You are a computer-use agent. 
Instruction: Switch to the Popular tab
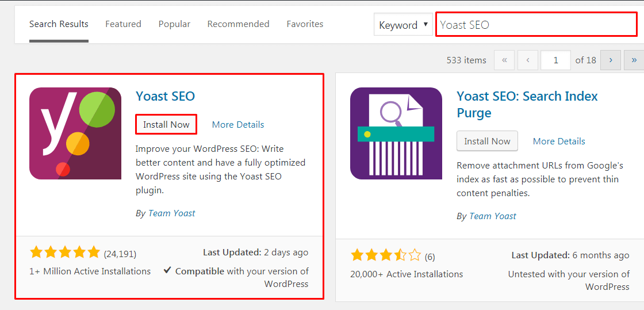175,24
